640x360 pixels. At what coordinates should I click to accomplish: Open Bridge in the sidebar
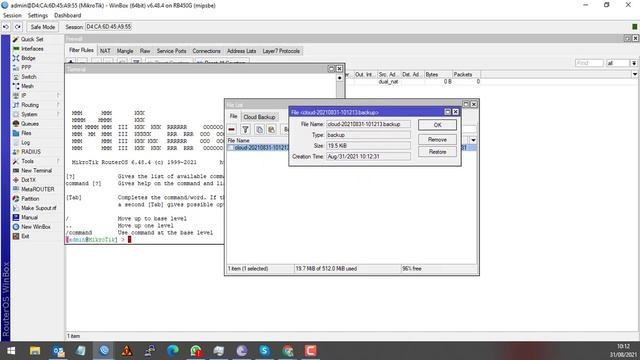(28, 58)
